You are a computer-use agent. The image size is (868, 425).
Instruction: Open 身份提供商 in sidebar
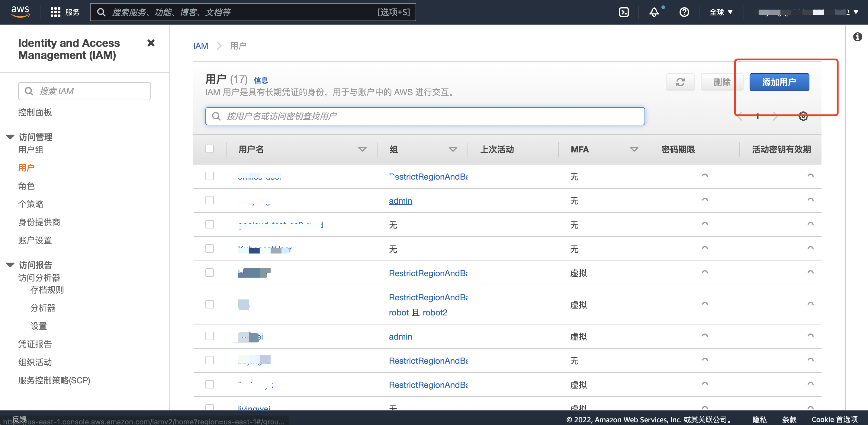(39, 222)
